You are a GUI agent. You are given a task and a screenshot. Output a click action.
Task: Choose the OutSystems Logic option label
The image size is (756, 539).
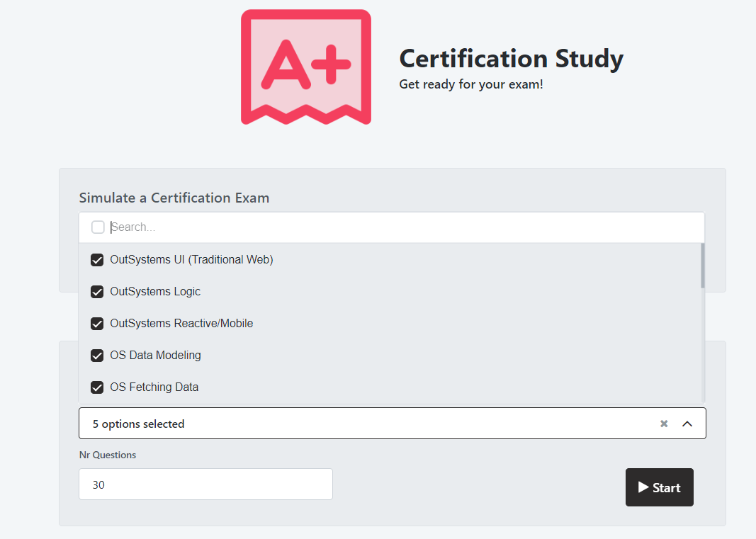[155, 292]
